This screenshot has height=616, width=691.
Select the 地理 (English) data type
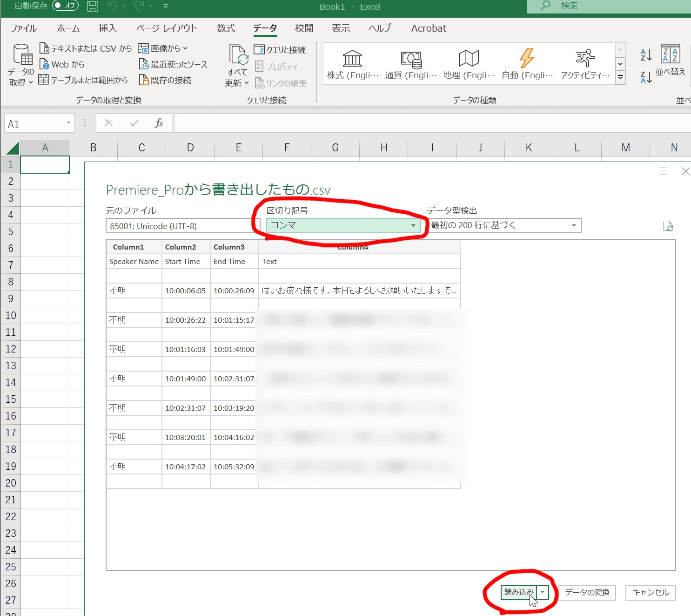[469, 65]
